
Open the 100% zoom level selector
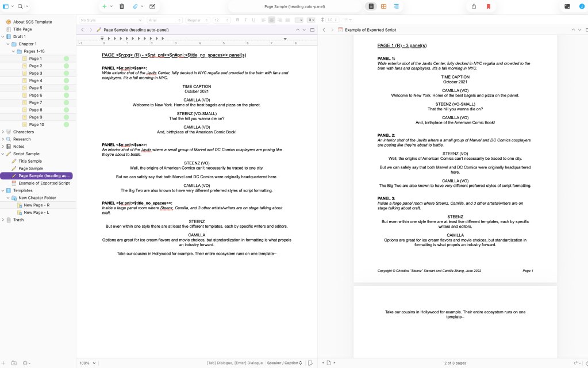(87, 363)
